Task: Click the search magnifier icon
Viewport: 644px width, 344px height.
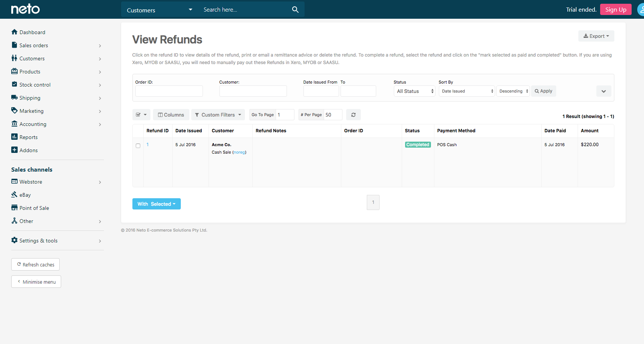Action: coord(295,10)
